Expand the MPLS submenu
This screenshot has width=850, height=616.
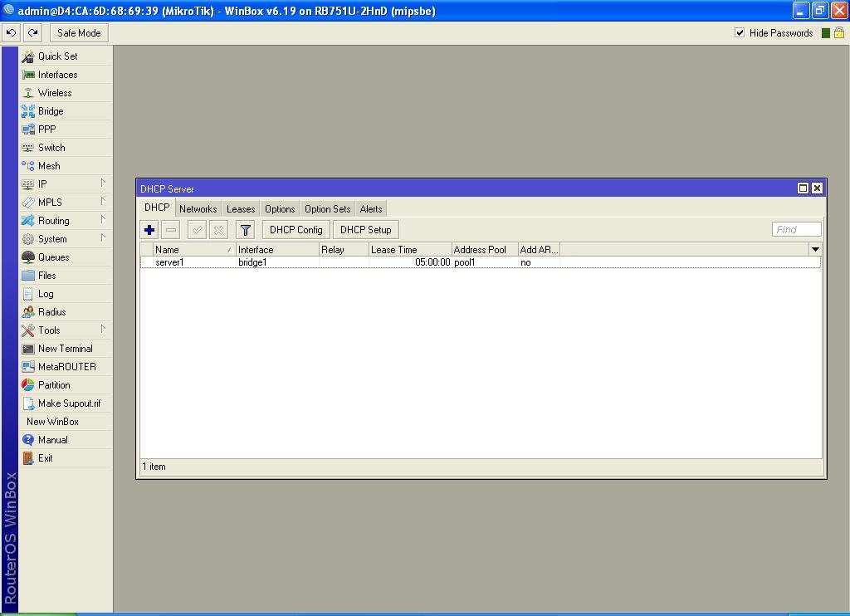[x=66, y=203]
